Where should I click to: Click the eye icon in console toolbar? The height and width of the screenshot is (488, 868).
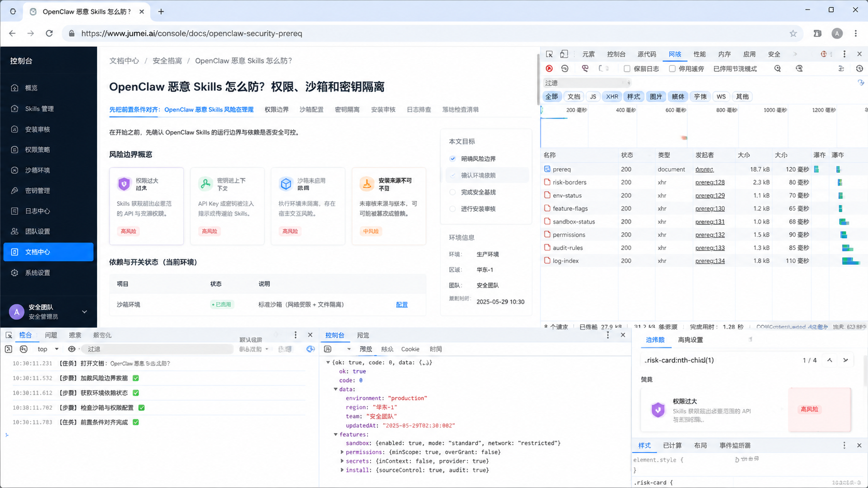tap(72, 349)
